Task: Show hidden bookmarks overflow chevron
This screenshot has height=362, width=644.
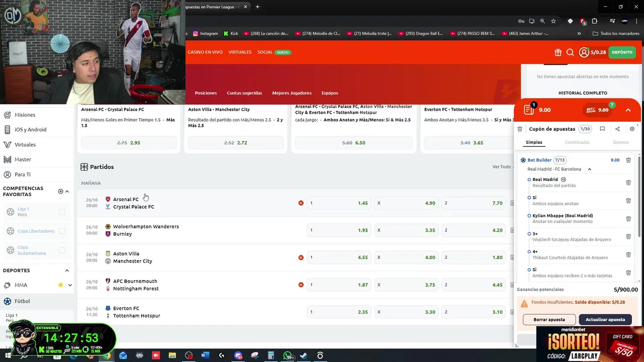Action: tap(579, 34)
